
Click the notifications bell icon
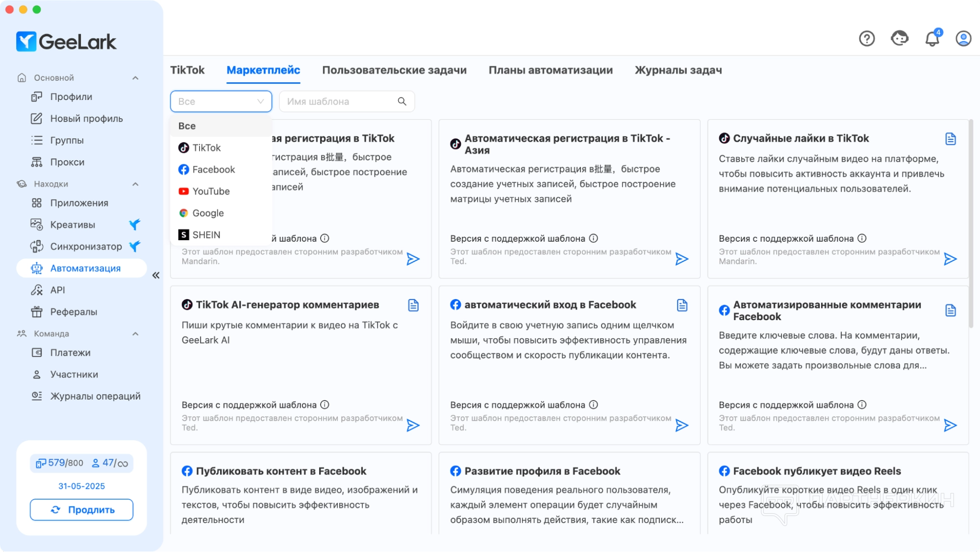pyautogui.click(x=932, y=38)
